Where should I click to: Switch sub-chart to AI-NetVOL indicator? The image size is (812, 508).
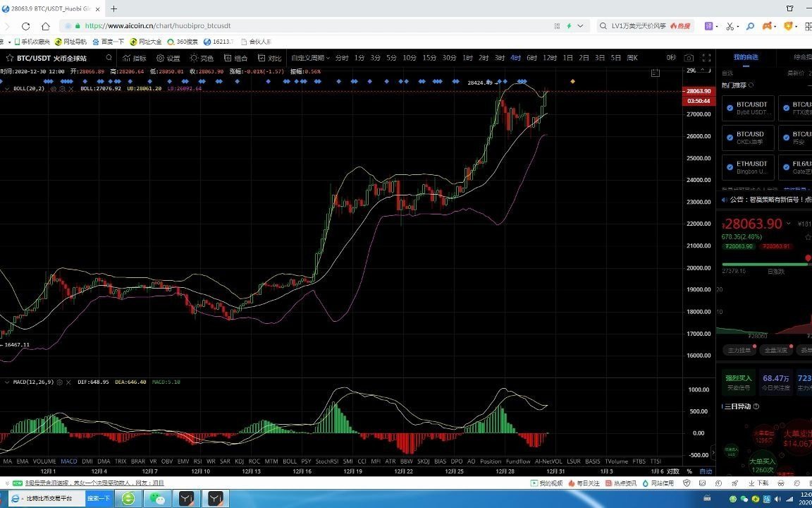click(548, 461)
